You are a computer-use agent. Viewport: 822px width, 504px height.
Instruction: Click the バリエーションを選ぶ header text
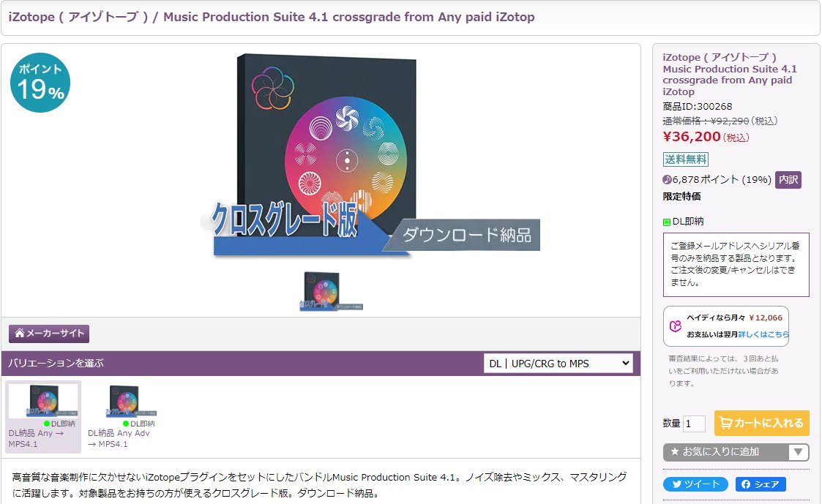(56, 363)
